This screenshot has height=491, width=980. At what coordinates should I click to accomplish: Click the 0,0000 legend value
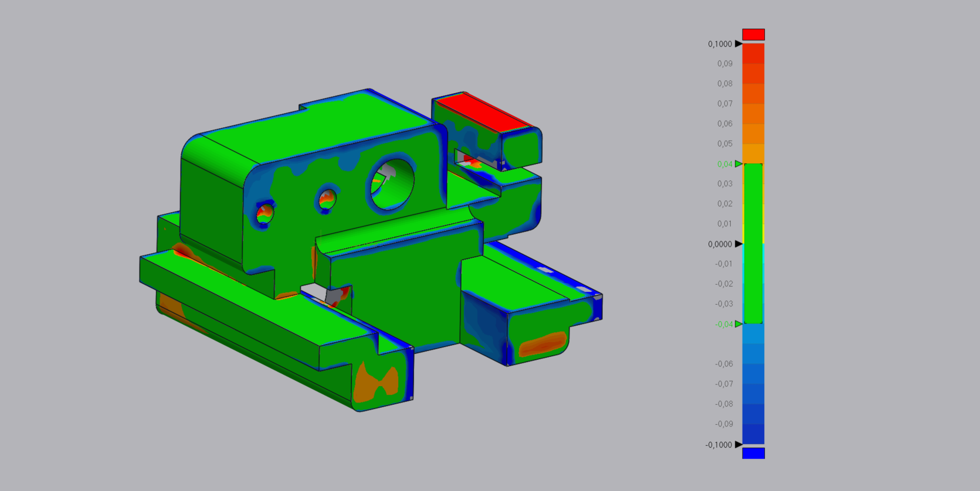pyautogui.click(x=720, y=244)
